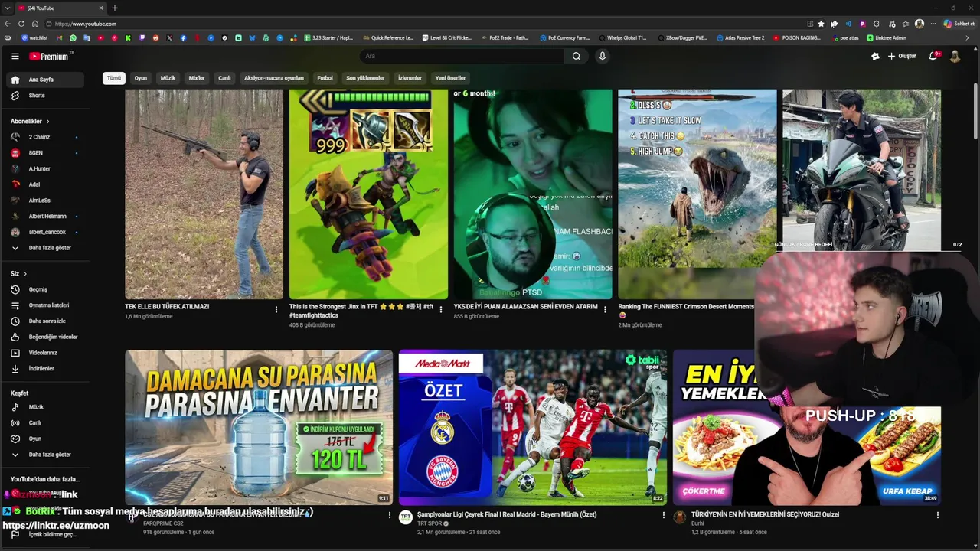The width and height of the screenshot is (980, 551).
Task: Open options for TÜRKİYE'NİN EN İYİ YEMEKLERİNİ video
Action: pos(937,515)
